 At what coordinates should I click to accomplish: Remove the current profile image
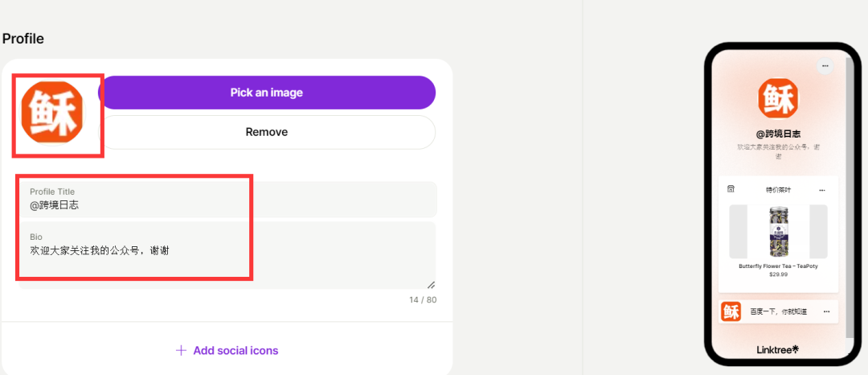(267, 133)
